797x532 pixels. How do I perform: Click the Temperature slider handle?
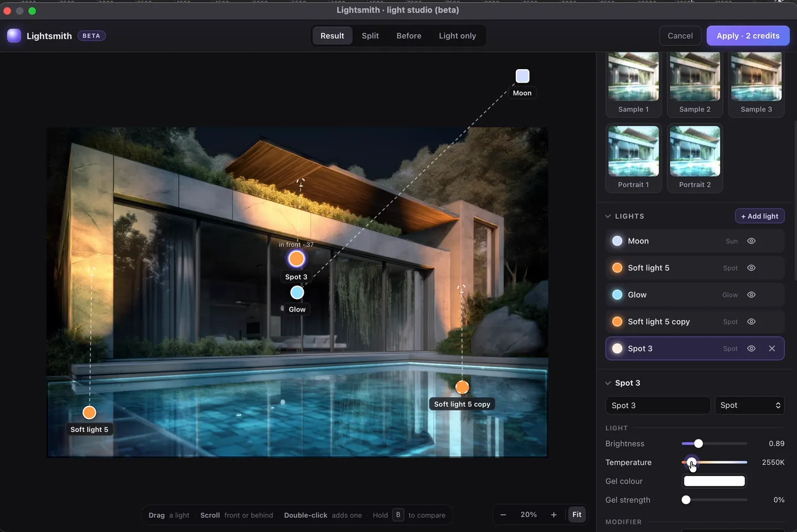691,462
